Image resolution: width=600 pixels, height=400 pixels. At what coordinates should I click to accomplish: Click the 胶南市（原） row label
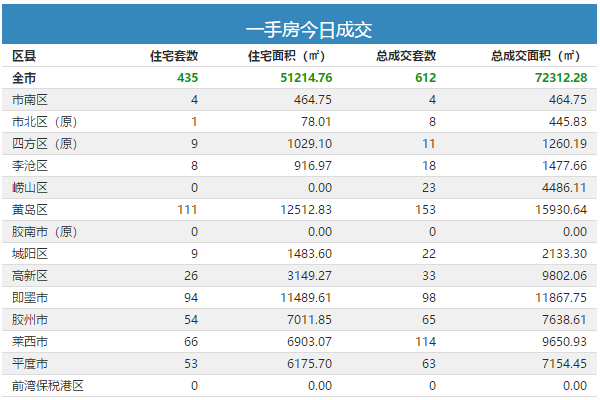click(x=45, y=232)
